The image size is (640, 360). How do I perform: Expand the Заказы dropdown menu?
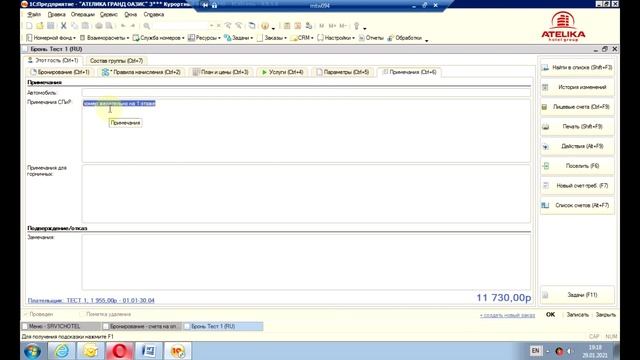[x=272, y=38]
